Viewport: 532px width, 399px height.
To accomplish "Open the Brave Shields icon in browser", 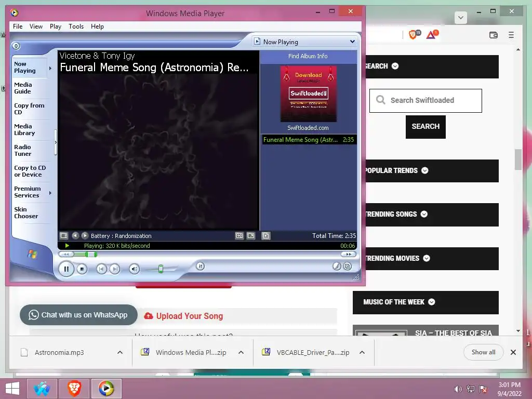I will [414, 34].
